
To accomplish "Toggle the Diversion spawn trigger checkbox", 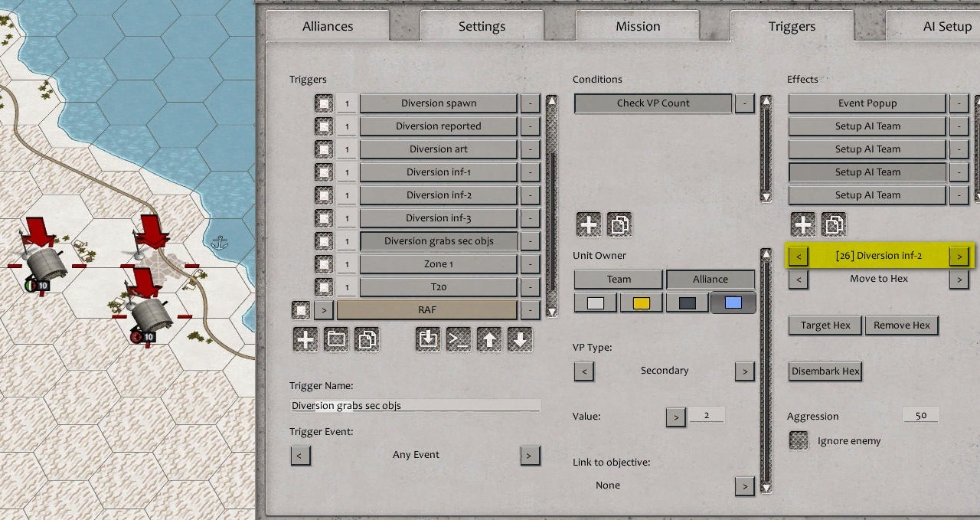I will (324, 103).
